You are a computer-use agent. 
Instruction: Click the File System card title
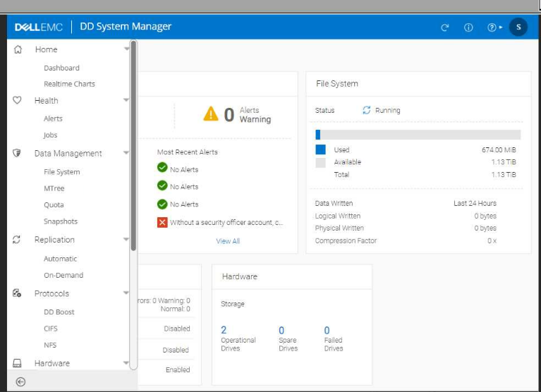[337, 83]
